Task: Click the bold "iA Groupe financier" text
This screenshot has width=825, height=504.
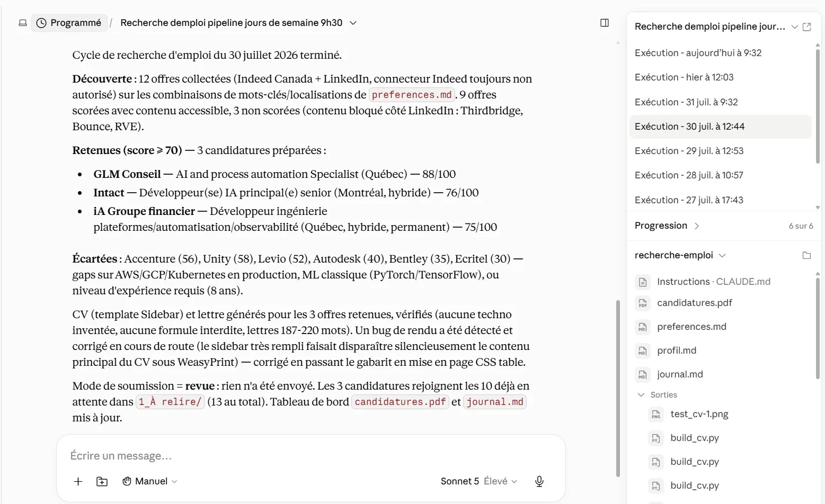Action: coord(144,211)
